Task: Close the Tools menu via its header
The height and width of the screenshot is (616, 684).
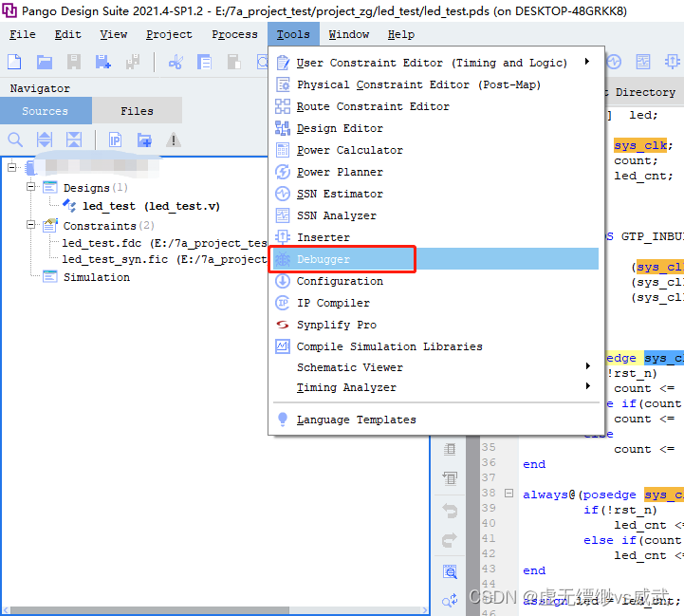Action: (293, 34)
